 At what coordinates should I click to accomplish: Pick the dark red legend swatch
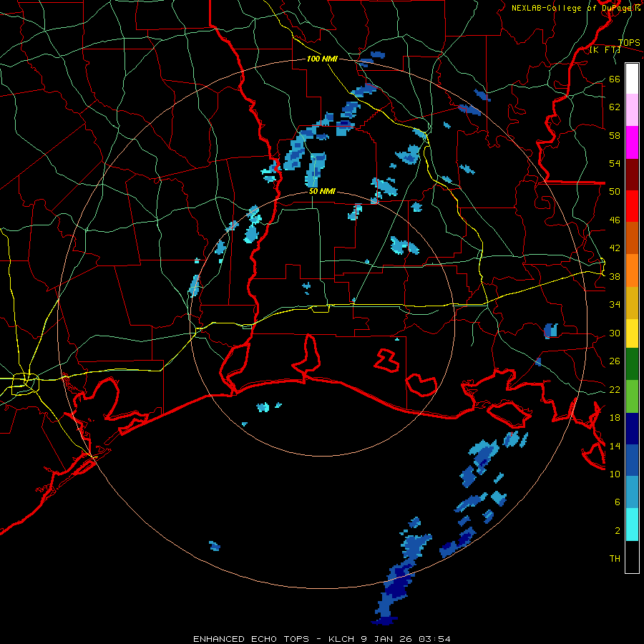[632, 175]
